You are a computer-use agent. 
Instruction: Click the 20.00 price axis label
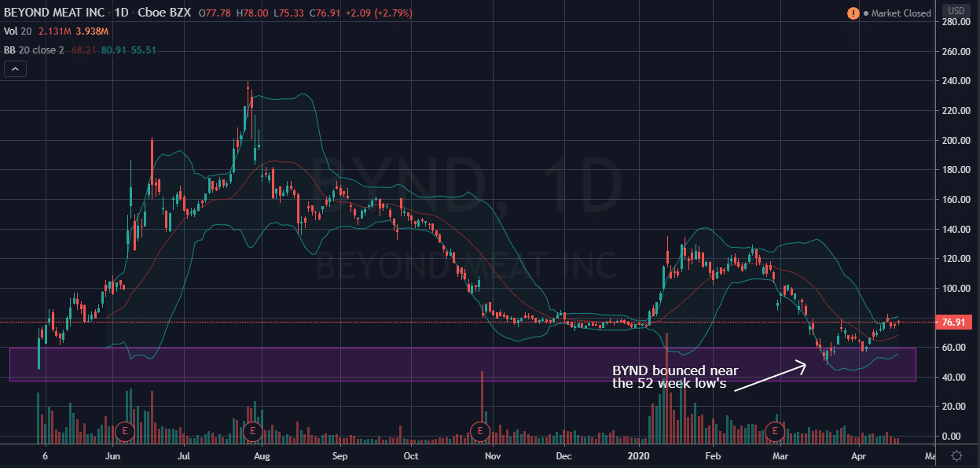(955, 407)
